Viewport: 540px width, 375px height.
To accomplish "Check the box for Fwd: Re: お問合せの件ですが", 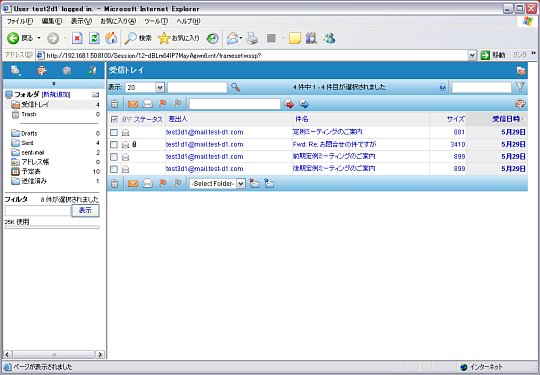I will (x=114, y=145).
